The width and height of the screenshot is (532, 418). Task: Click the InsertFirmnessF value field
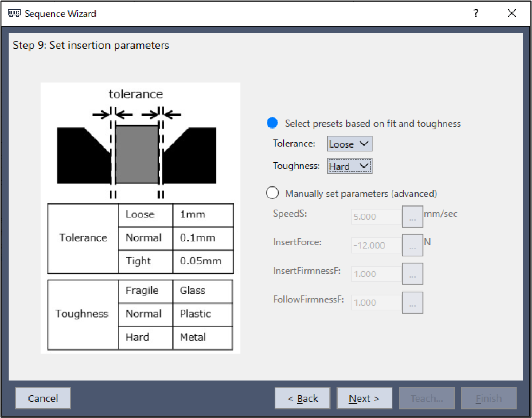point(376,274)
